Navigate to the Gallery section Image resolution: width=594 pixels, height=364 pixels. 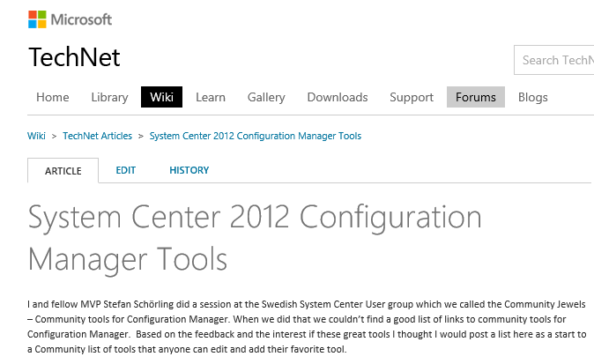[x=266, y=97]
